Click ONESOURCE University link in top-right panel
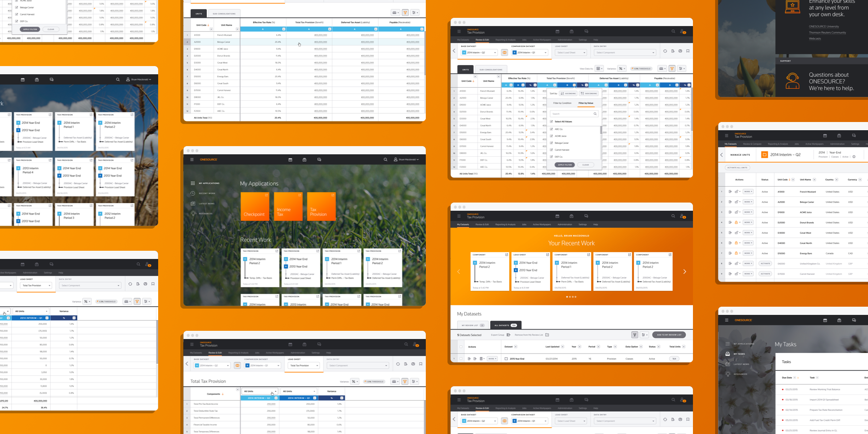 [824, 27]
